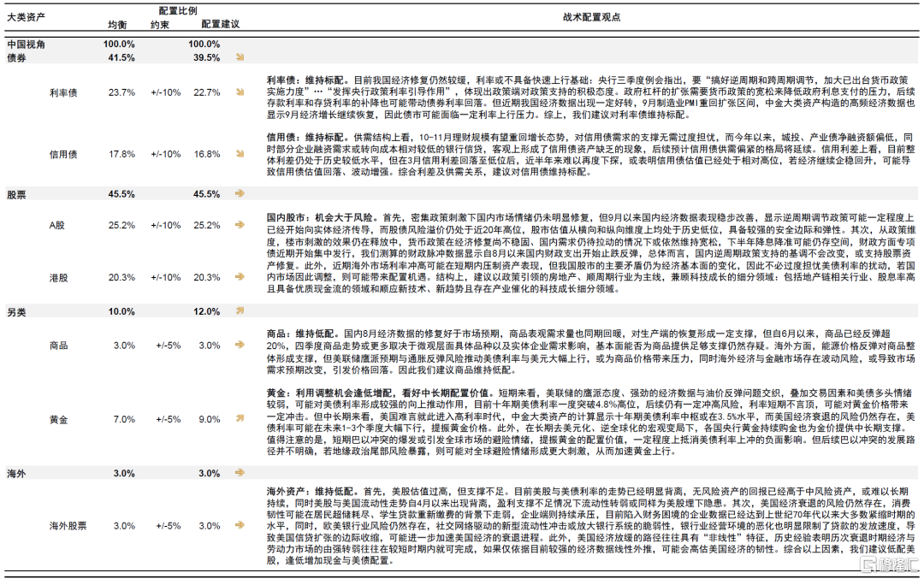Click the 23.7% value for 利率债
924x579 pixels.
121,92
